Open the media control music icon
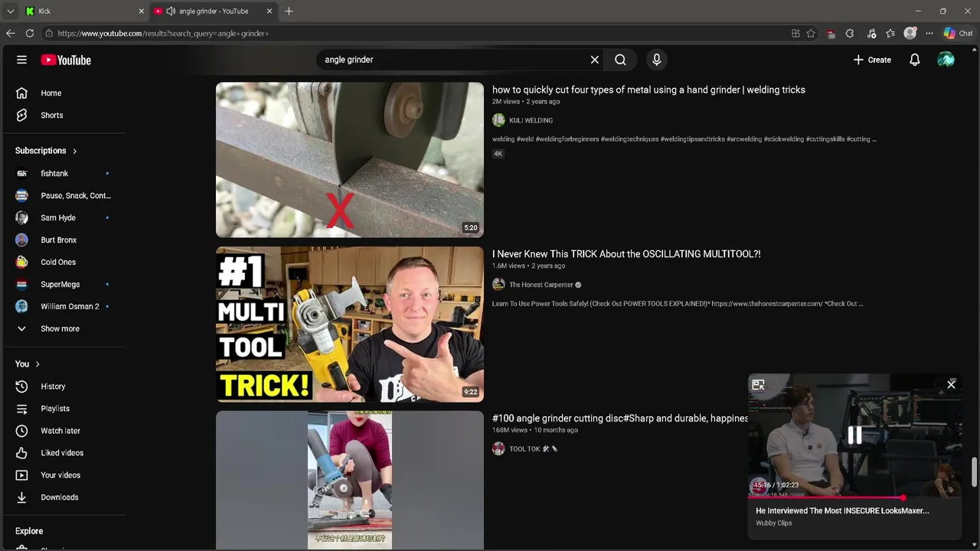980x551 pixels. coord(871,34)
